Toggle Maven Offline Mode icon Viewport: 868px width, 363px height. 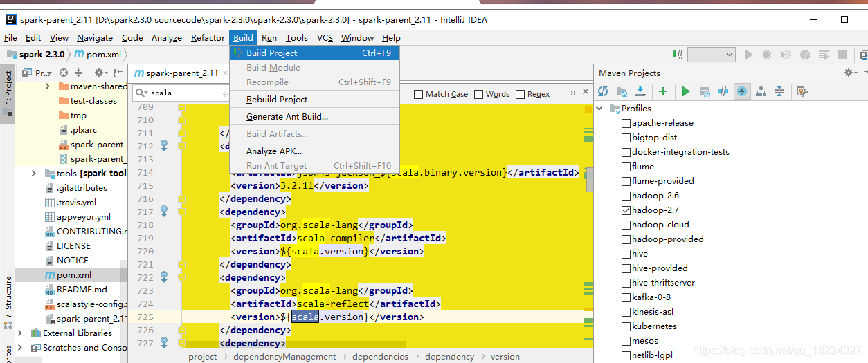[723, 91]
